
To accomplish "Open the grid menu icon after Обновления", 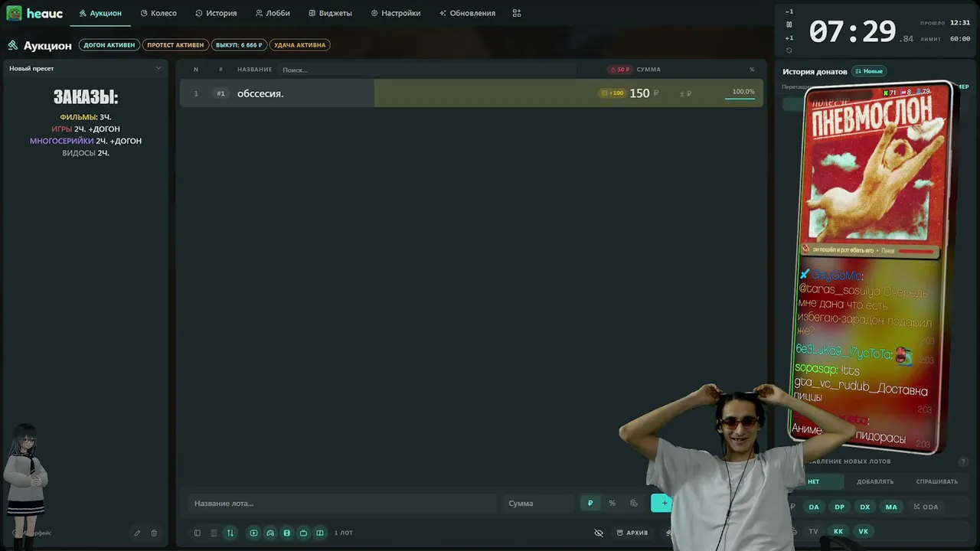I will (x=517, y=13).
